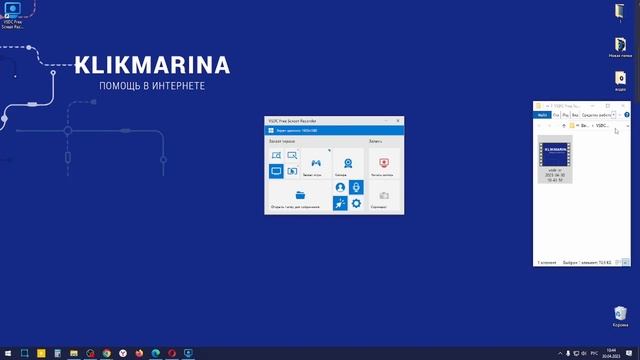Open the View ribbon tab in Explorer
Image resolution: width=640 pixels, height=360 pixels.
[575, 115]
